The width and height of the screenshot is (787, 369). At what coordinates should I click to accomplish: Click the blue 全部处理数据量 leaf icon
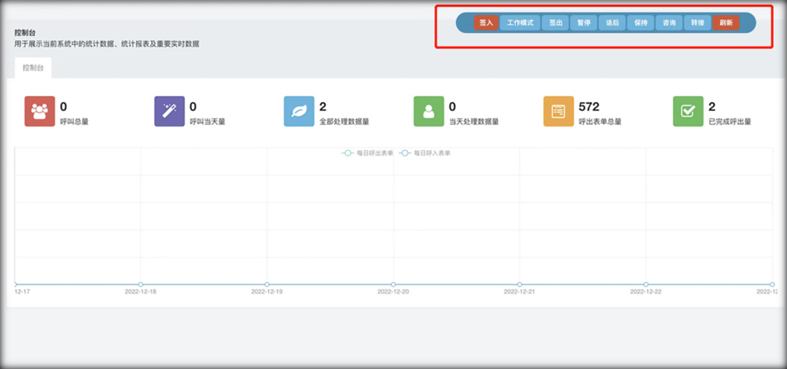point(299,111)
